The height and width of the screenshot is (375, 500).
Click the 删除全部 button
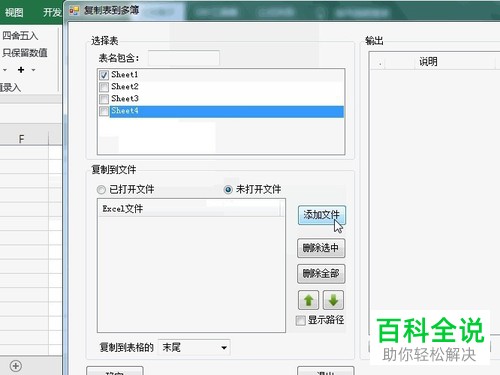pyautogui.click(x=321, y=274)
